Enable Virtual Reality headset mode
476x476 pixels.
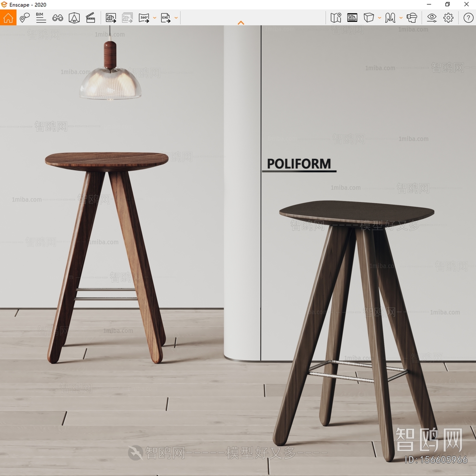(412, 18)
